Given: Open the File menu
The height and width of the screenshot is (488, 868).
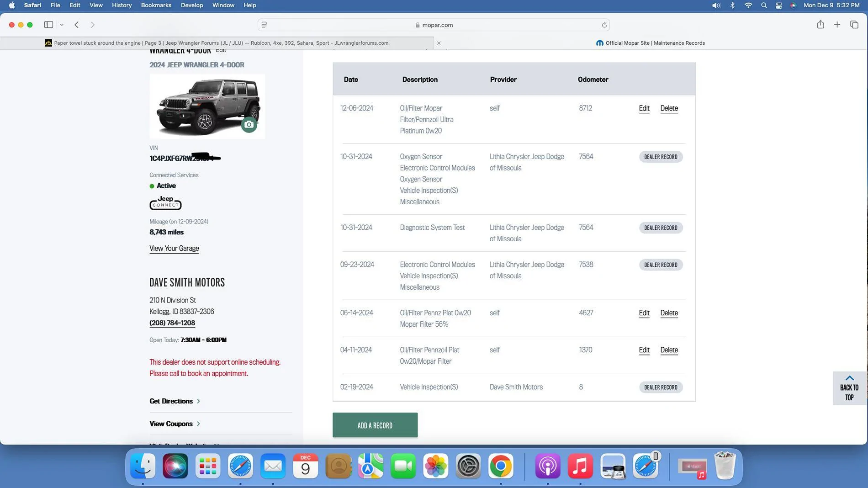Looking at the screenshot, I should click(x=55, y=5).
